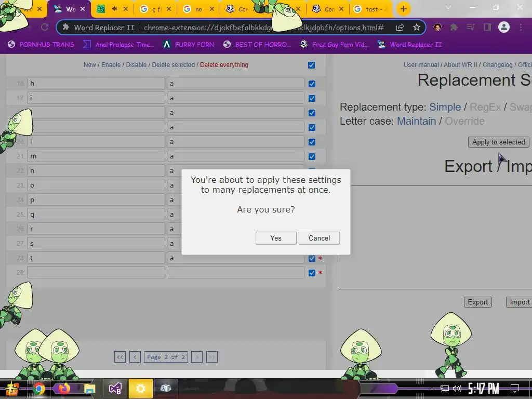Toggle checkbox for empty row 29
This screenshot has width=532, height=399.
coord(312,273)
